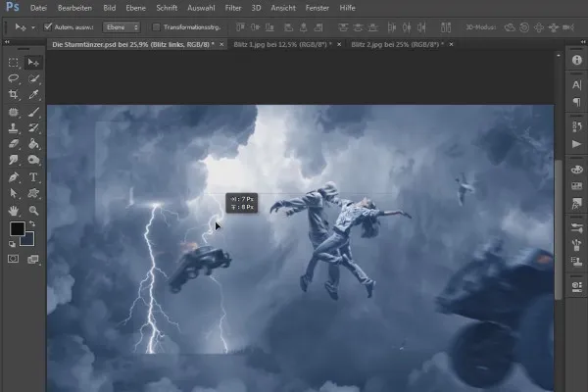This screenshot has width=588, height=392.
Task: Select the Crop tool
Action: coord(15,95)
